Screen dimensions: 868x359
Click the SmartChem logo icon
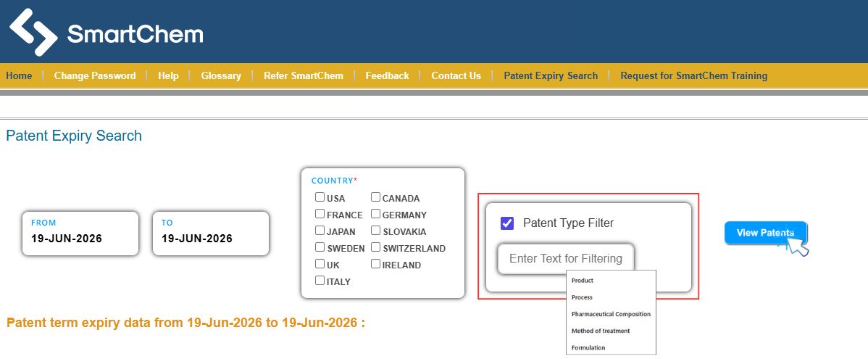tap(33, 32)
